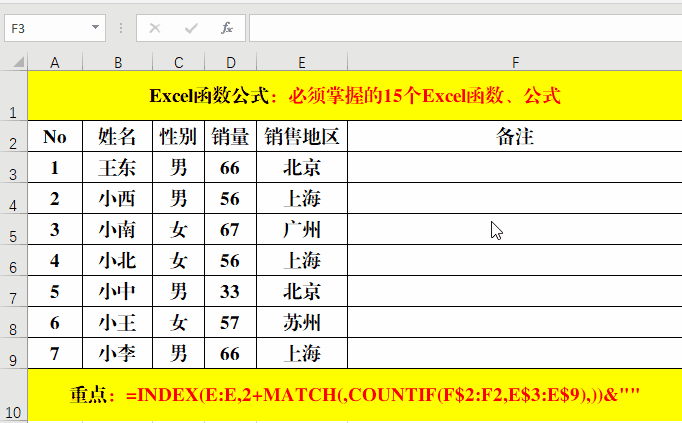The width and height of the screenshot is (682, 423).
Task: Select 王东's 北京 region cell
Action: 302,167
